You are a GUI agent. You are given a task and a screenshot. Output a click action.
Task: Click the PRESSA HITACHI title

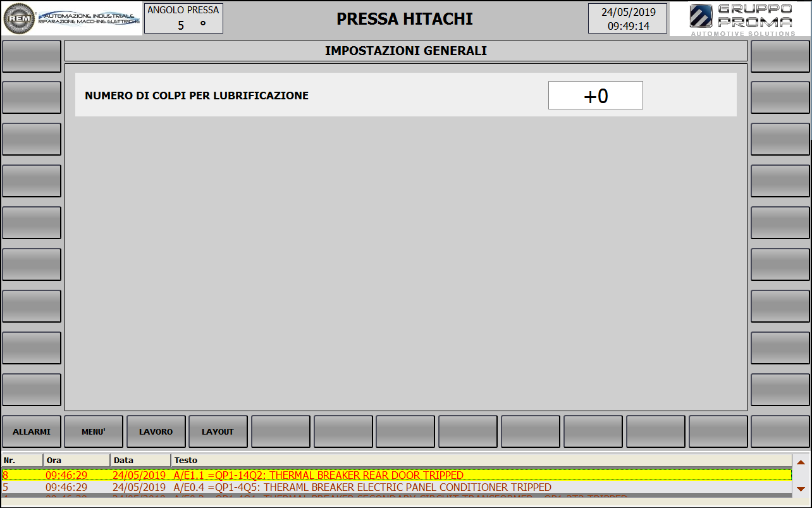pos(405,19)
